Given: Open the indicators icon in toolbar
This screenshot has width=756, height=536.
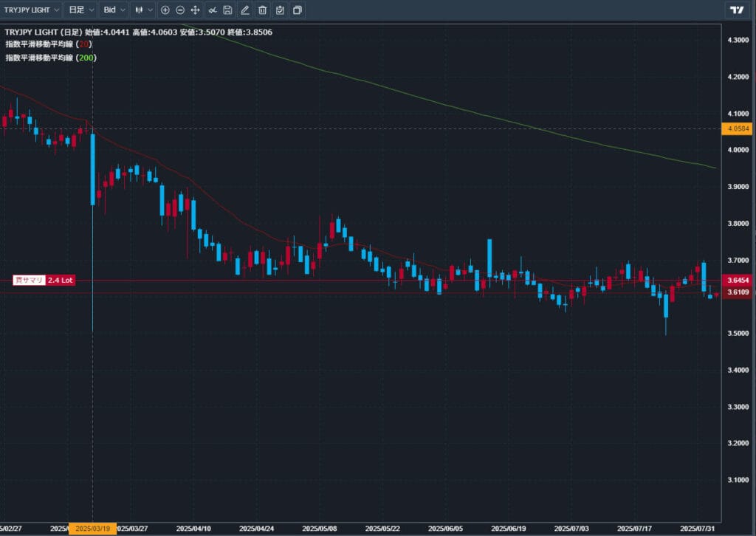Looking at the screenshot, I should click(212, 10).
